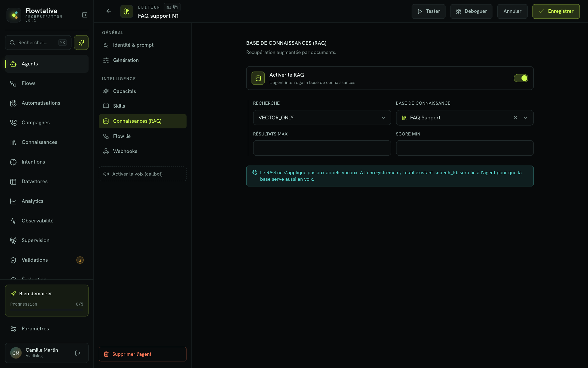
Task: Collapse the sidebar panel icon
Action: [85, 15]
